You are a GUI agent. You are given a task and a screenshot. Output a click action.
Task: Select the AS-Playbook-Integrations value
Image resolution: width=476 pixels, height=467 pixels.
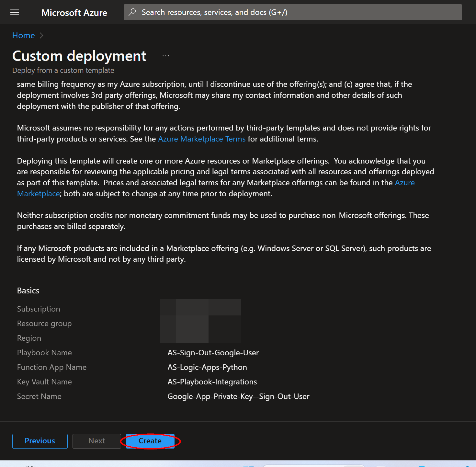click(x=212, y=382)
